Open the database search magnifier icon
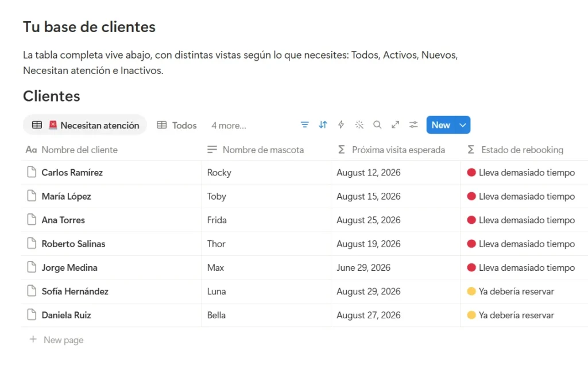Viewport: 588px width, 370px height. pos(377,124)
